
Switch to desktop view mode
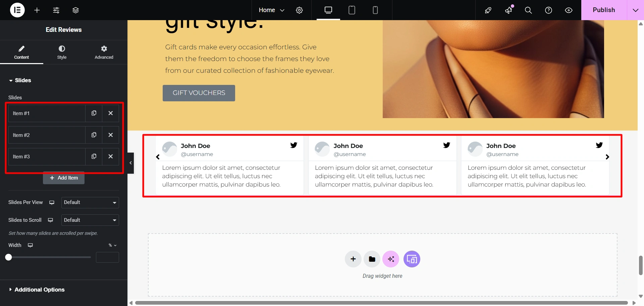pyautogui.click(x=328, y=10)
